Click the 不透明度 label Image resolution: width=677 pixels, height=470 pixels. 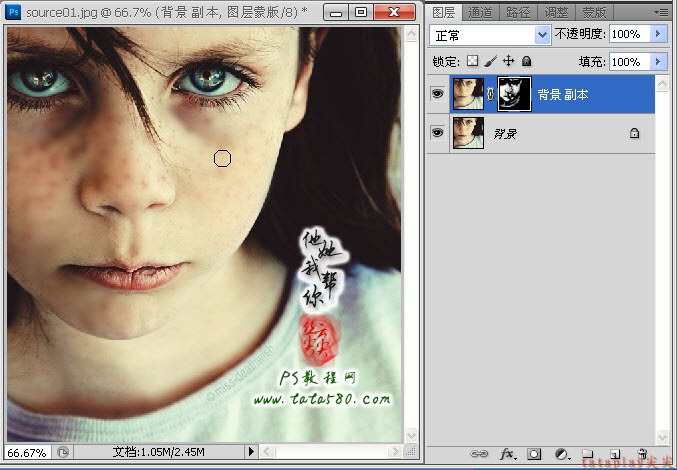[x=580, y=34]
